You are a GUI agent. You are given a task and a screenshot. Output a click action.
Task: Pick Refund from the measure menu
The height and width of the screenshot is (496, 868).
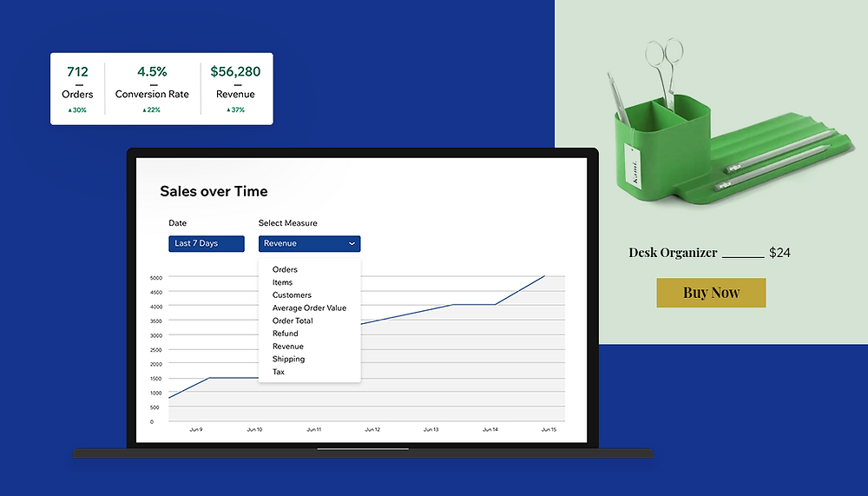(x=285, y=333)
